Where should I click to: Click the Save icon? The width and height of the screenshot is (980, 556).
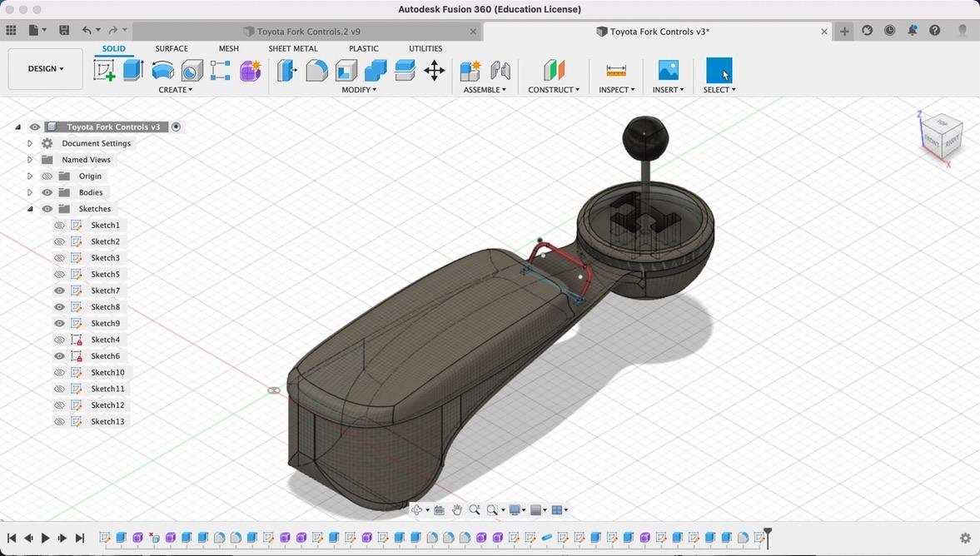coord(64,30)
